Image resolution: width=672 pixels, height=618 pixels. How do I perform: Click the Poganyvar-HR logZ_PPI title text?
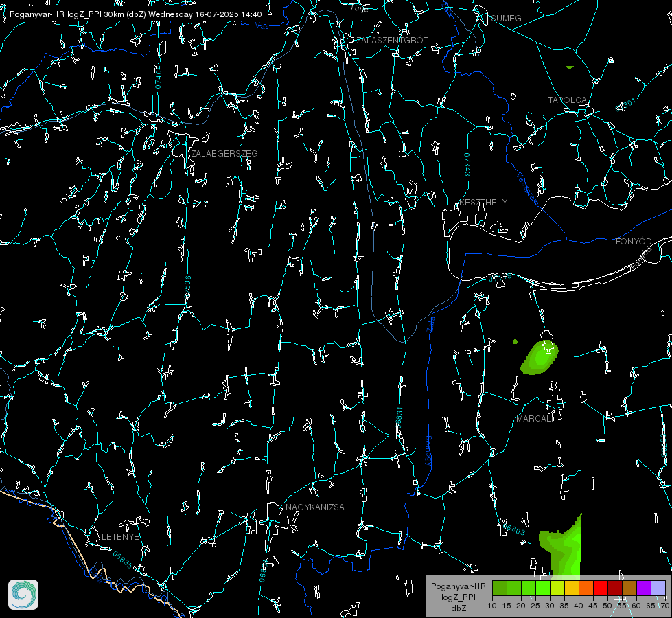tap(135, 14)
